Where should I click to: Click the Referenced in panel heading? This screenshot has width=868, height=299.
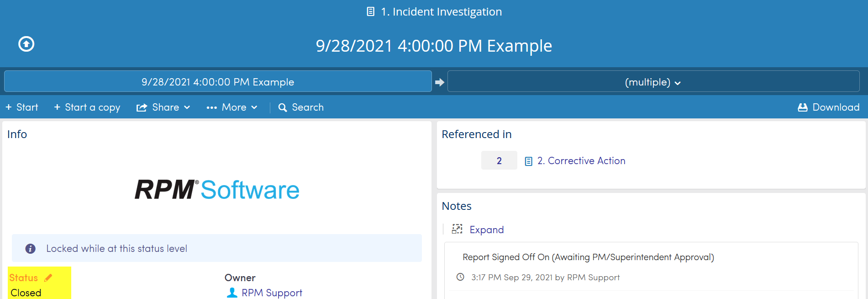477,134
